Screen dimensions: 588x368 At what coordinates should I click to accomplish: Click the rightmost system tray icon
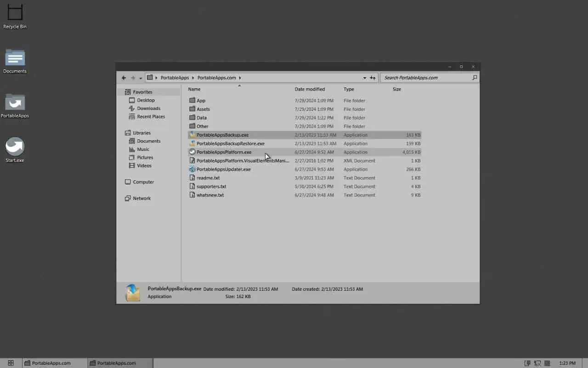tap(547, 363)
